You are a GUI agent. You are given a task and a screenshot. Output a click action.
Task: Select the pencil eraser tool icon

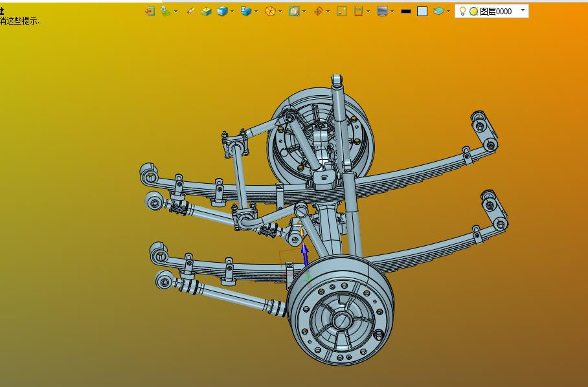click(190, 11)
